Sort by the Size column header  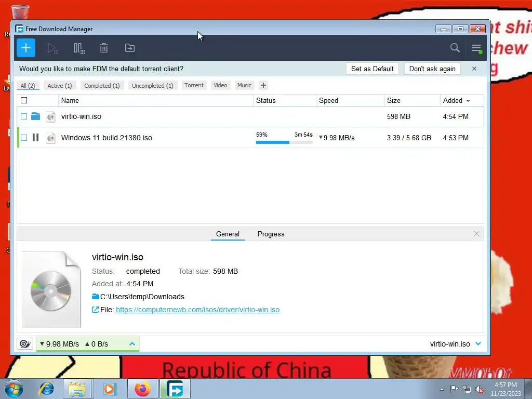pos(412,100)
